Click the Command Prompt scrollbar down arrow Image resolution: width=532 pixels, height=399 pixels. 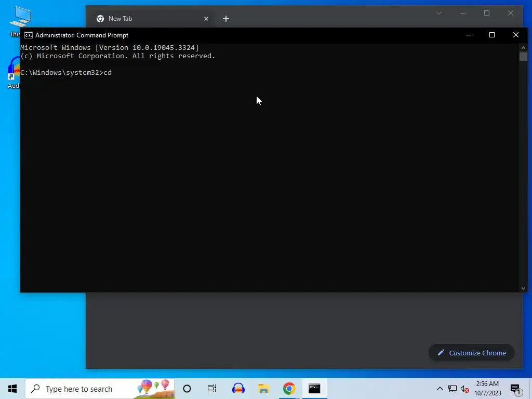pyautogui.click(x=523, y=288)
